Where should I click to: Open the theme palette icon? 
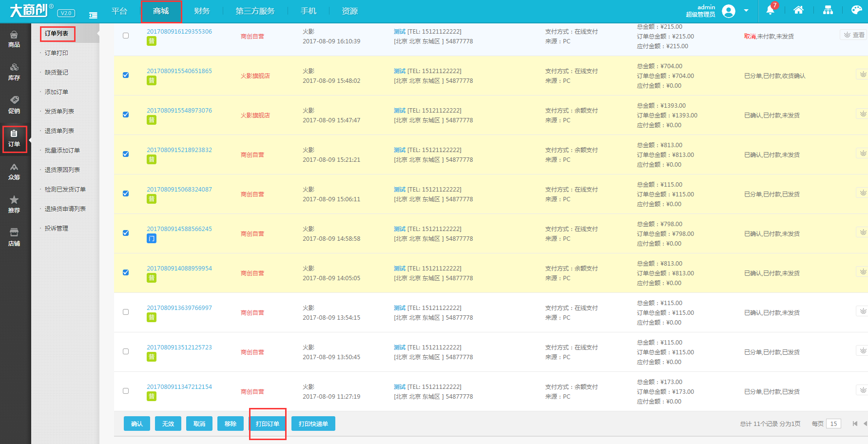(857, 10)
